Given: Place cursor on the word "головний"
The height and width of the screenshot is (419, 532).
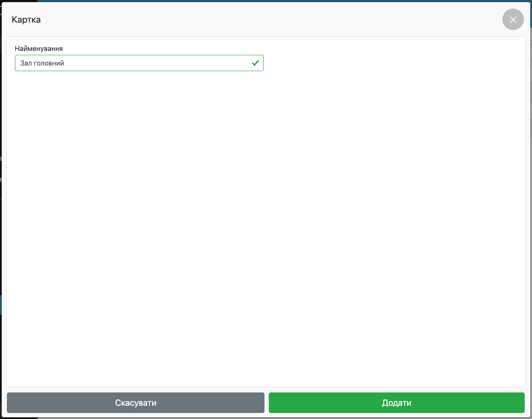Looking at the screenshot, I should coord(49,63).
